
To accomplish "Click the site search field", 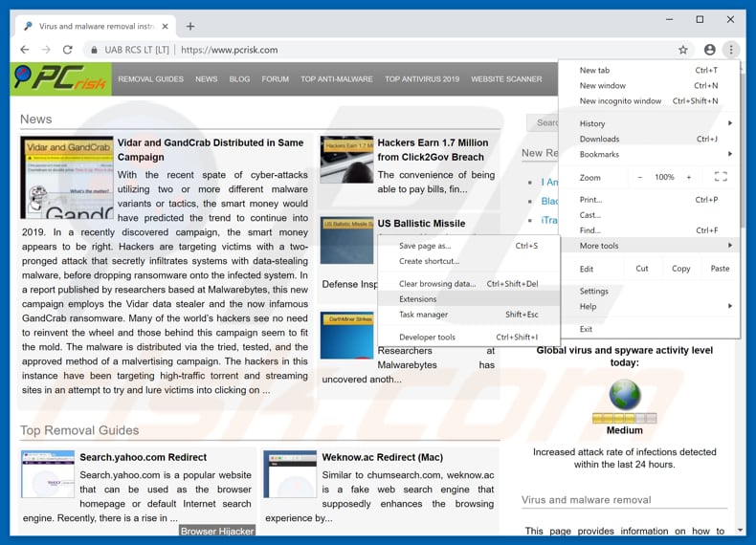I will 543,123.
